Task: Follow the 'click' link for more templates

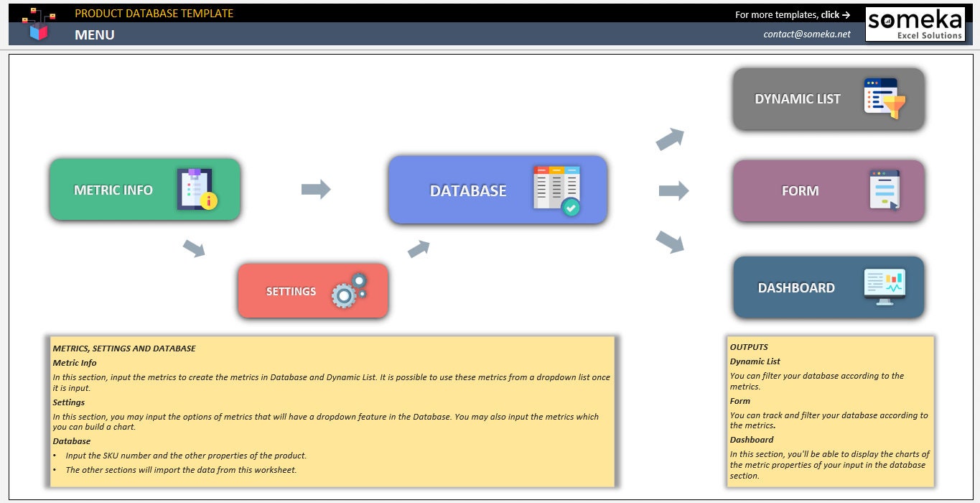Action: tap(830, 14)
